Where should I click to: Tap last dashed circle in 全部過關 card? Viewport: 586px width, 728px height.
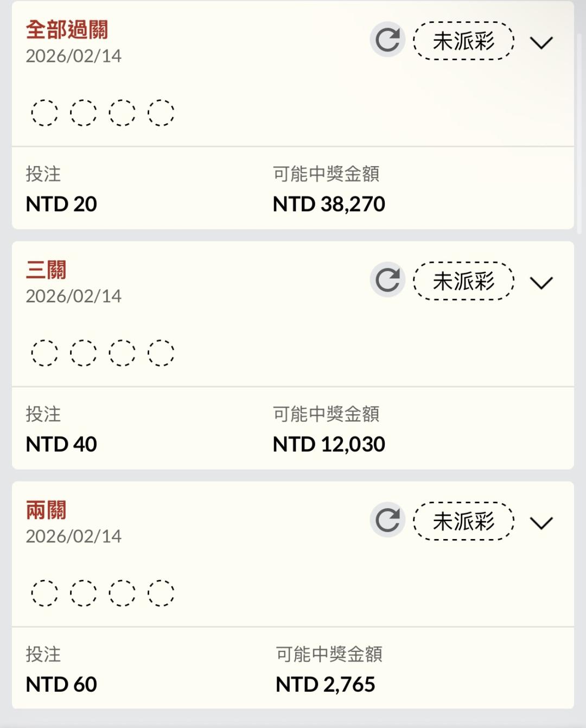tap(161, 113)
